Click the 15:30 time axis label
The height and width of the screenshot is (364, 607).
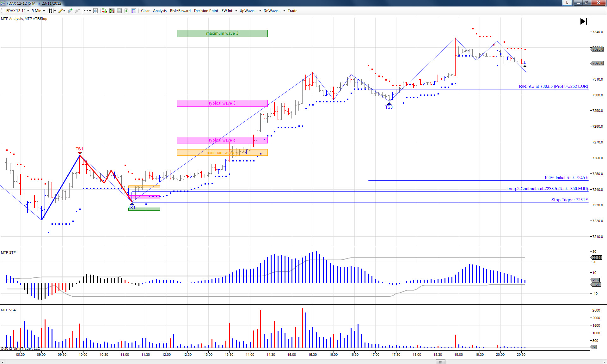pyautogui.click(x=312, y=355)
